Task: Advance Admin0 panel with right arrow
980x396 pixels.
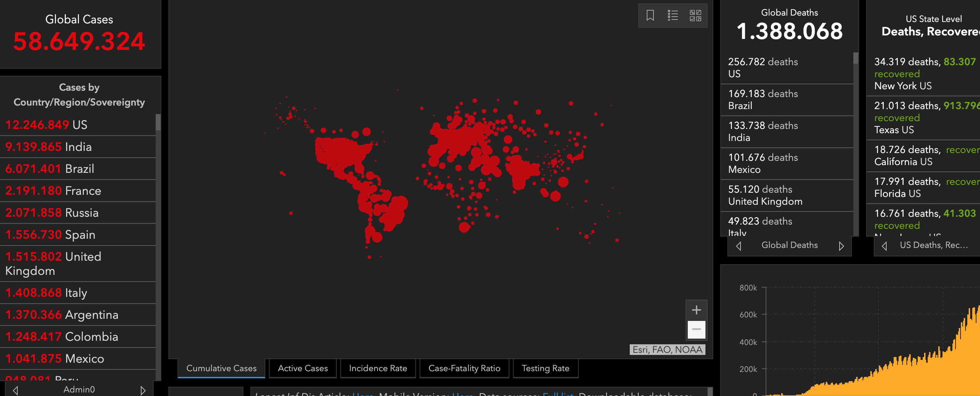Action: coord(143,390)
